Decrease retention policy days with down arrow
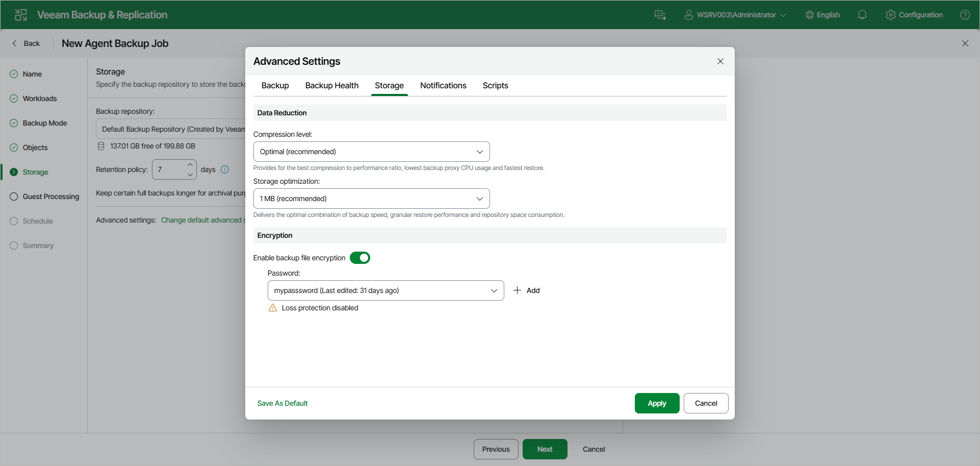980x466 pixels. point(190,175)
